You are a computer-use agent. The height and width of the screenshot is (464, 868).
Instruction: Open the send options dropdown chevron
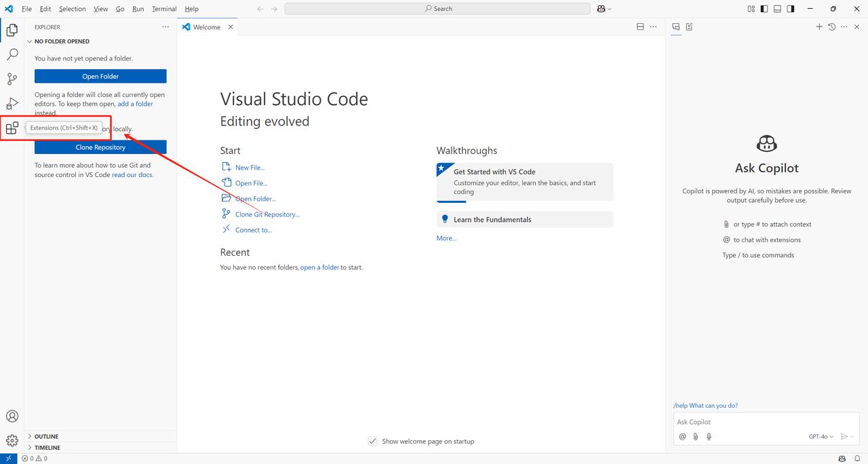[852, 437]
